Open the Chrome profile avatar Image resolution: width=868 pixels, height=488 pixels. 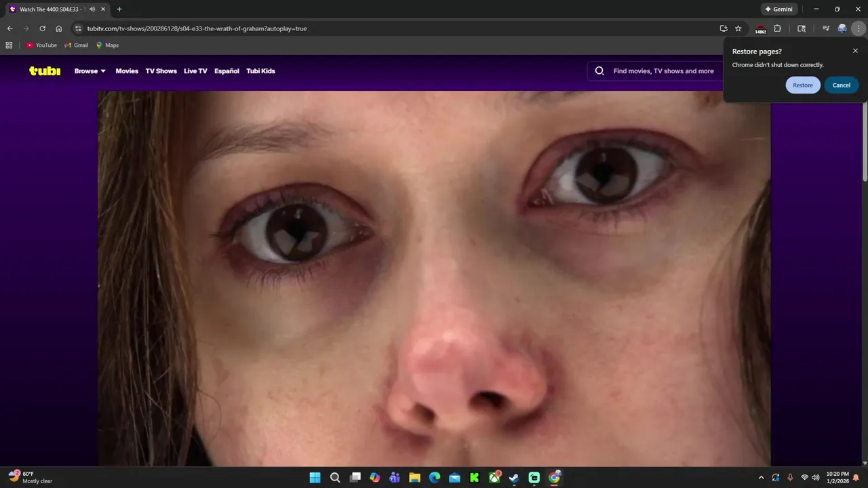(842, 28)
